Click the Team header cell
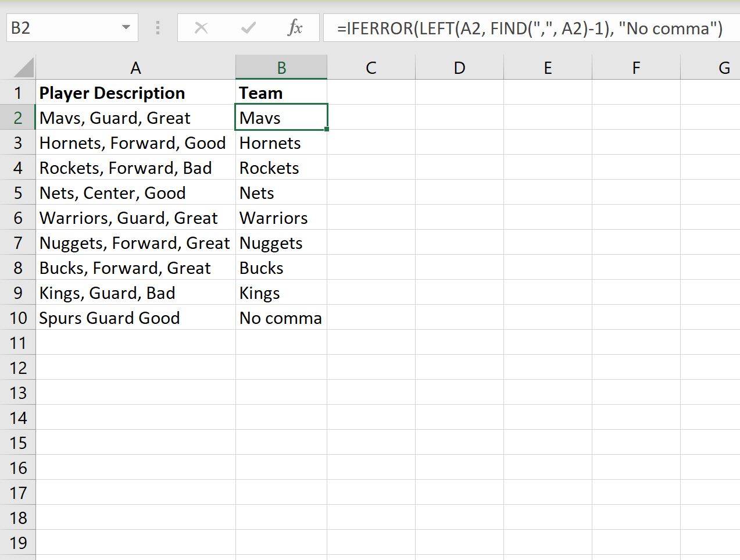The image size is (740, 560). 281,92
